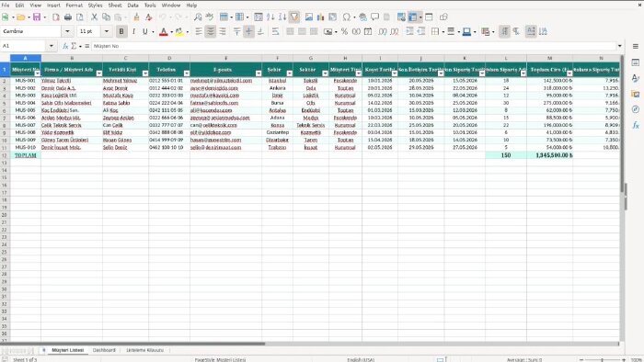The height and width of the screenshot is (362, 644).
Task: Open filter dropdown on Telefon column
Action: pos(187,74)
